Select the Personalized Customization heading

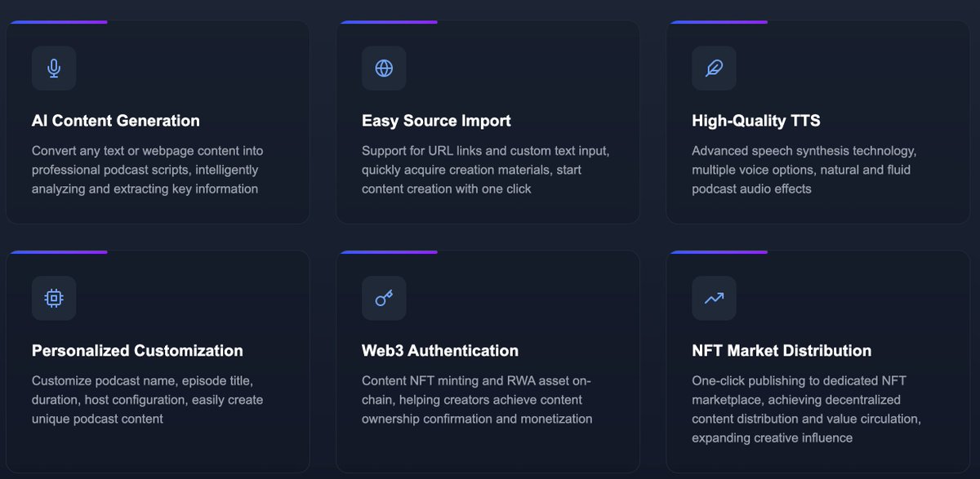click(x=137, y=351)
